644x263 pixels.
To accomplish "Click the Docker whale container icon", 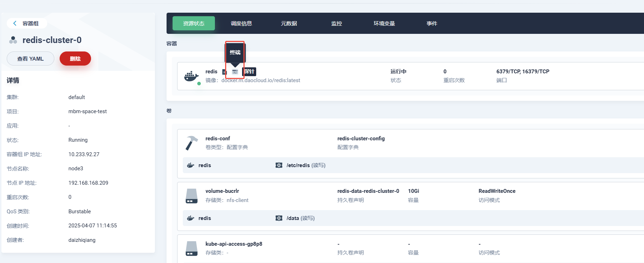I will (191, 76).
